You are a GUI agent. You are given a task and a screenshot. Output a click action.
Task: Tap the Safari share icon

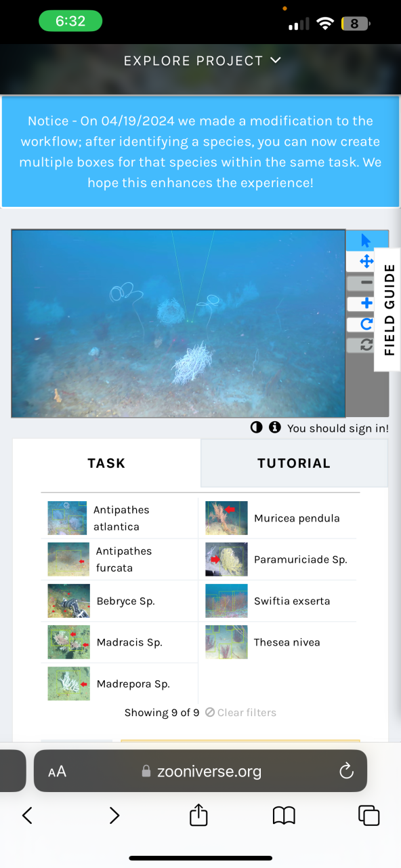[x=198, y=815]
